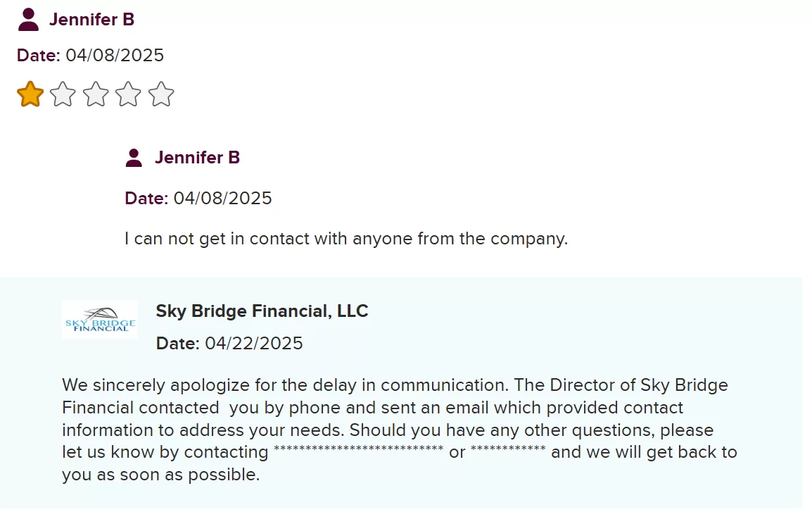Open the nested Jennifer B name
The width and height of the screenshot is (812, 512).
click(197, 158)
